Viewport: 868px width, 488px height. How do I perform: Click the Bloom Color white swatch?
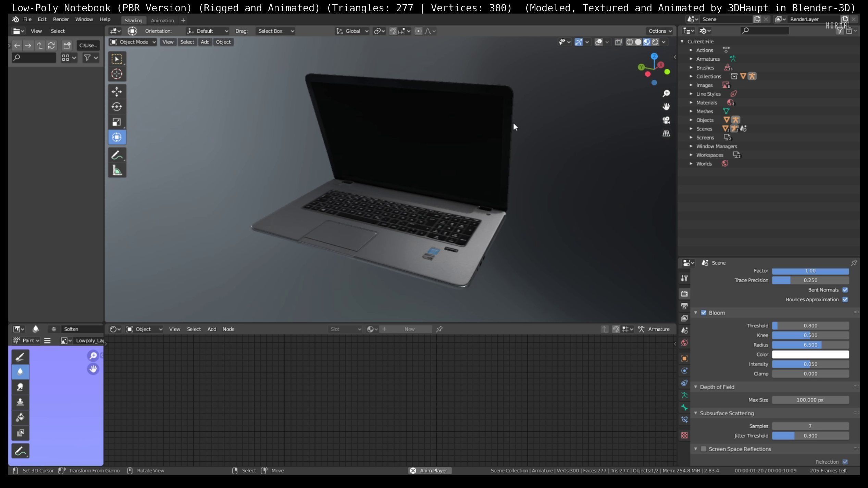pos(810,354)
